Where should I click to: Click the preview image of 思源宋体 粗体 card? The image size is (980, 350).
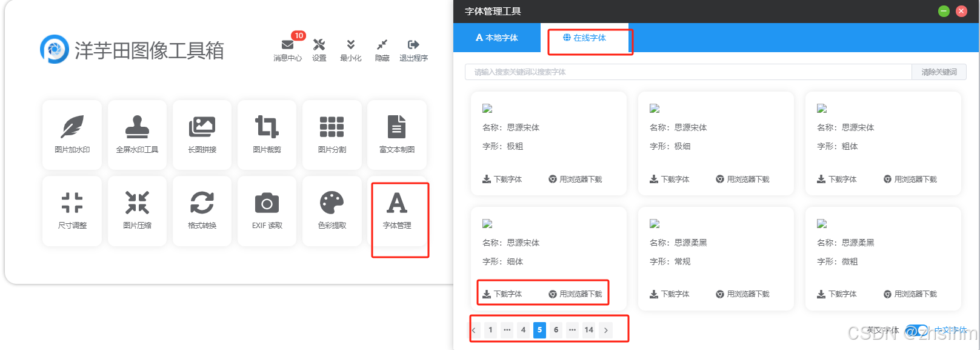pyautogui.click(x=822, y=109)
